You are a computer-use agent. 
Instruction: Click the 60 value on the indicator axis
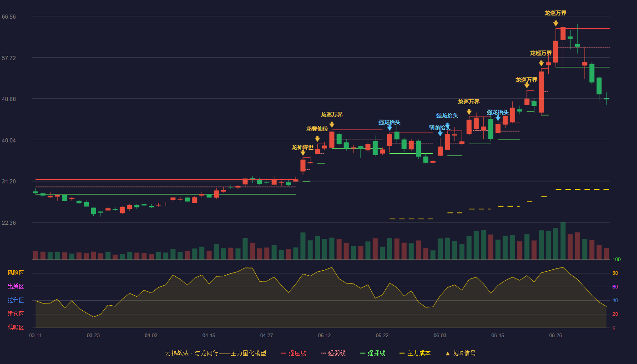pyautogui.click(x=615, y=287)
